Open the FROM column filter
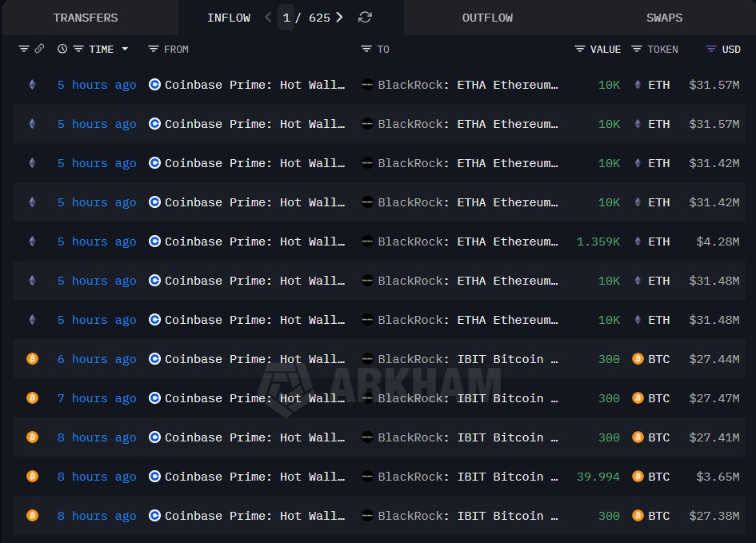 tap(154, 49)
